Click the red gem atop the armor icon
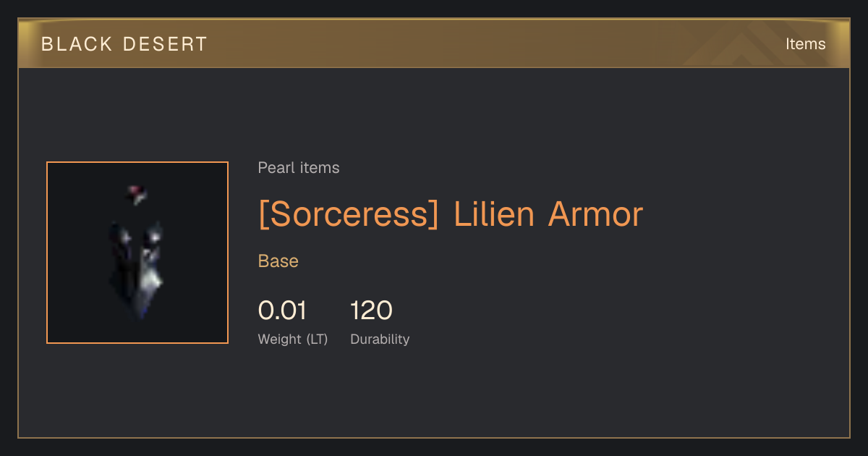The width and height of the screenshot is (868, 456). pyautogui.click(x=137, y=193)
